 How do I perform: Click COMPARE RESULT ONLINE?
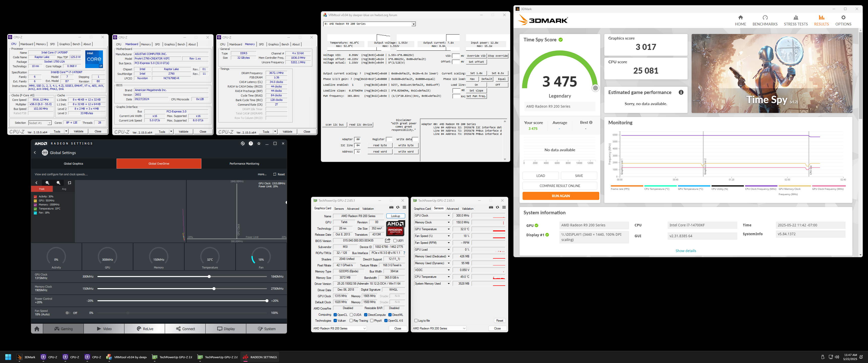click(560, 186)
